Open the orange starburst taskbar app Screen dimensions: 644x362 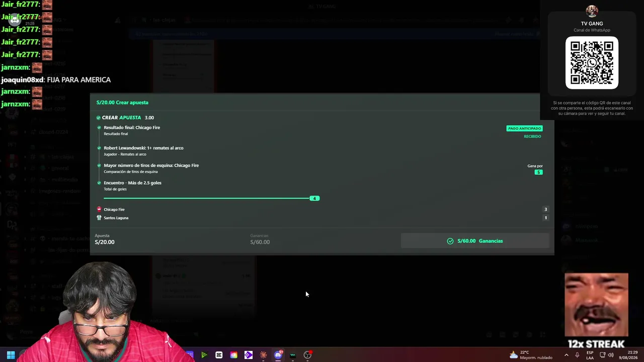[263, 355]
